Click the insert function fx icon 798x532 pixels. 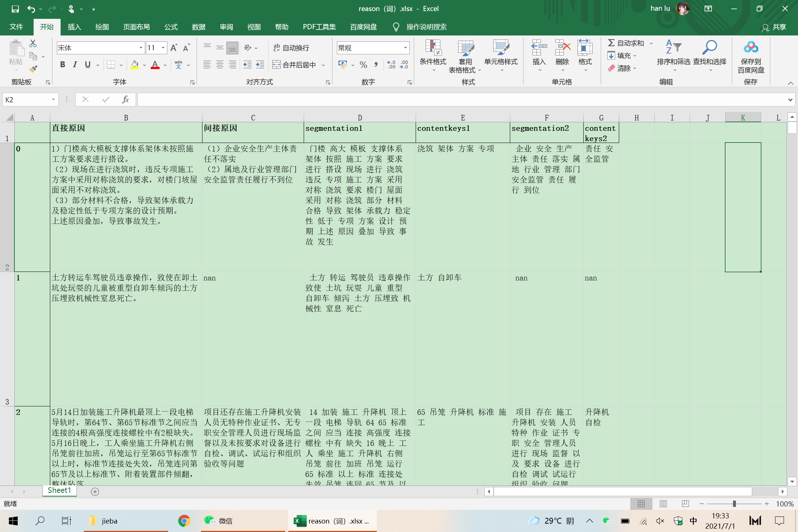tap(125, 99)
